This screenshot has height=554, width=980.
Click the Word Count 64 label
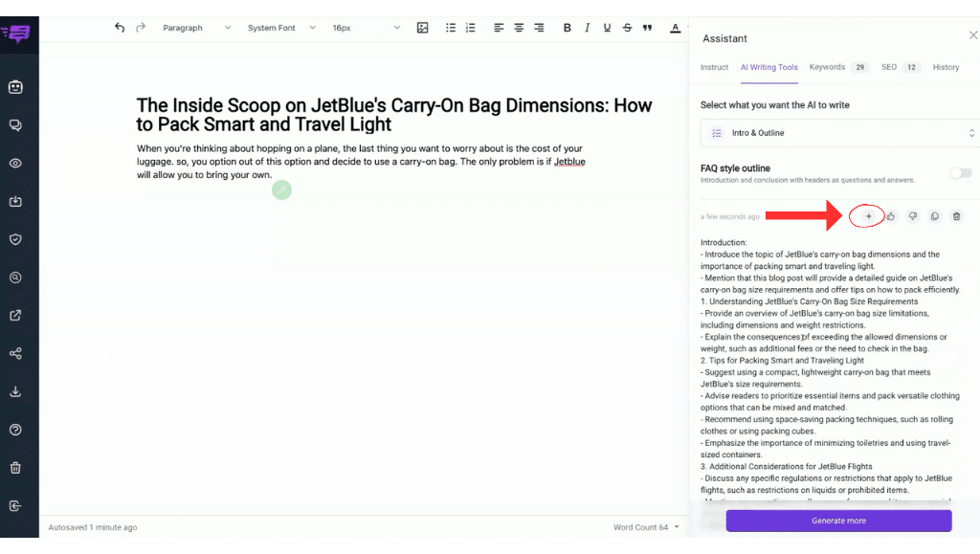[x=640, y=527]
